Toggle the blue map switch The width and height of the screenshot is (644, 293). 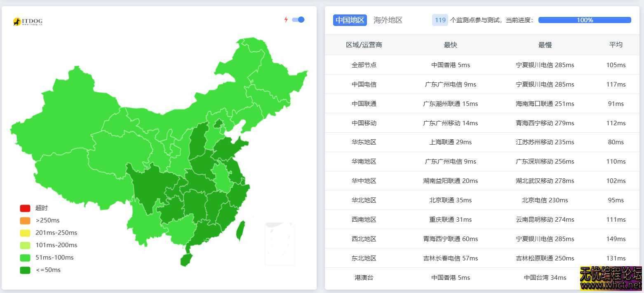pos(298,19)
